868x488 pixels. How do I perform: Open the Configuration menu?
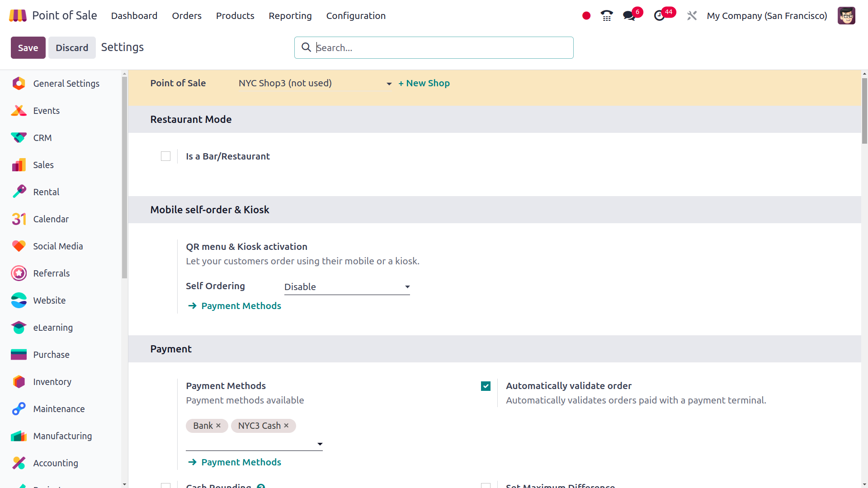coord(356,16)
